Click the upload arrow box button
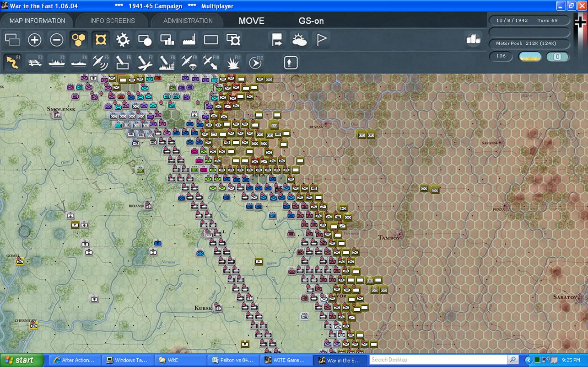Screen dimensions: 588x367 click(x=291, y=62)
